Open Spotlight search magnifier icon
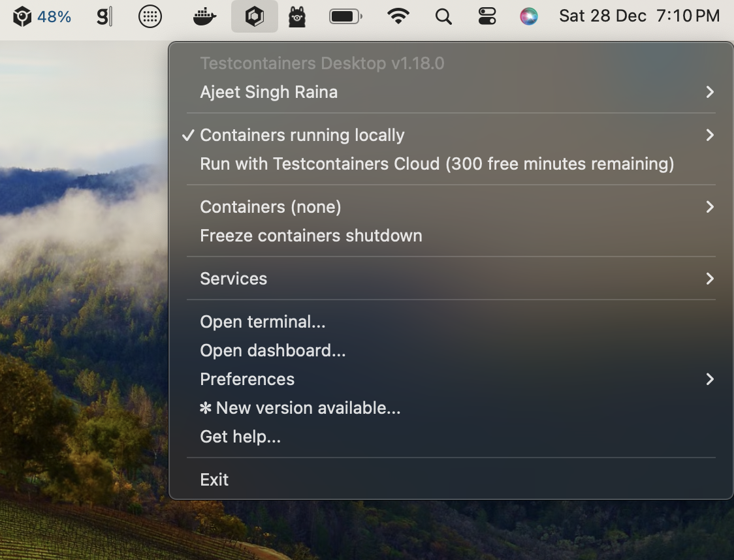This screenshot has width=734, height=560. click(443, 17)
